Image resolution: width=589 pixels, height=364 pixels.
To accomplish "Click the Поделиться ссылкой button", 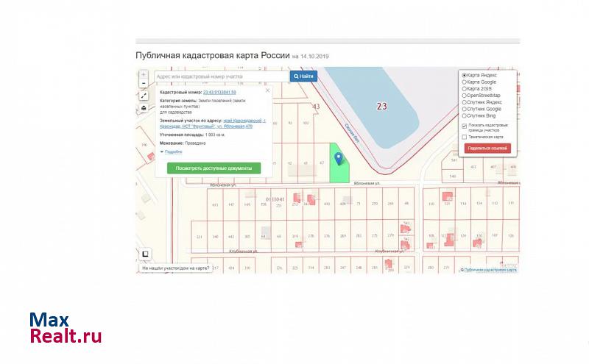I will [x=488, y=148].
